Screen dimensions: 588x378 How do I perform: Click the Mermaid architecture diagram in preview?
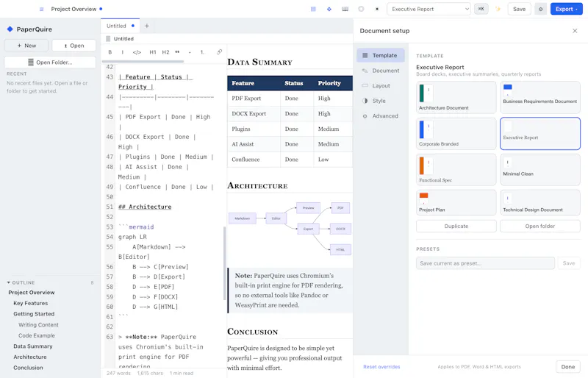tap(290, 229)
